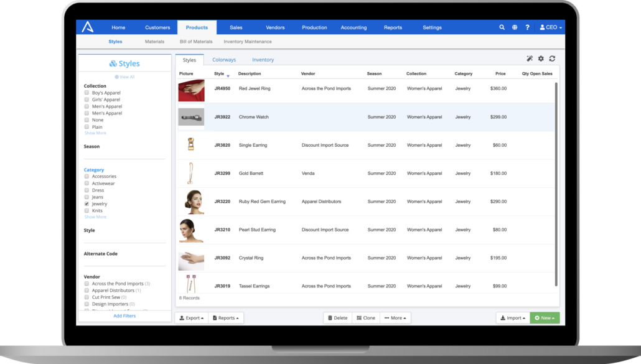Open the Production menu

[x=314, y=27]
